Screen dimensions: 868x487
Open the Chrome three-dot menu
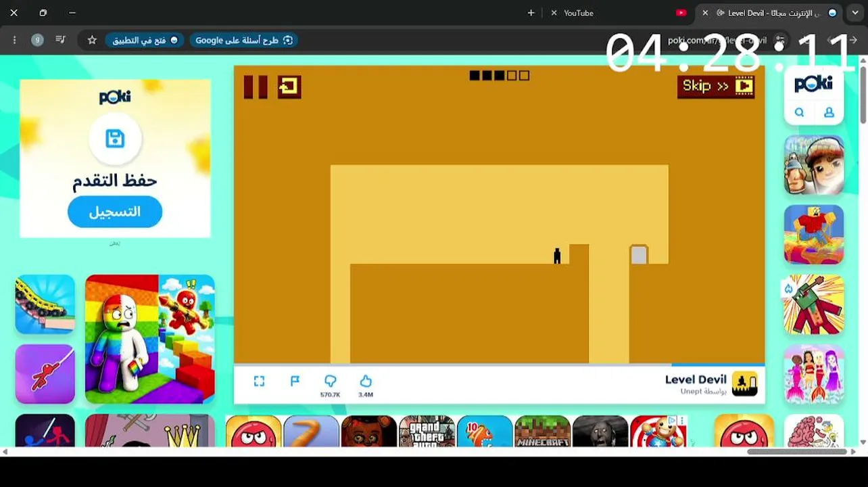[x=14, y=40]
